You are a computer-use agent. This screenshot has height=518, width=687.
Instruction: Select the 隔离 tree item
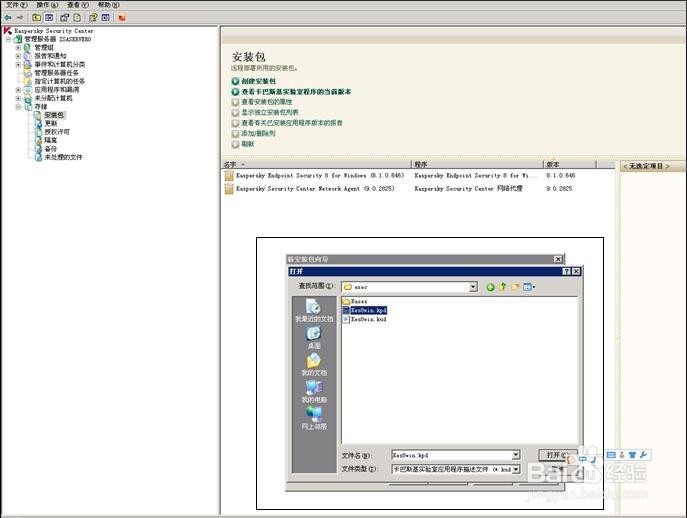(51, 140)
